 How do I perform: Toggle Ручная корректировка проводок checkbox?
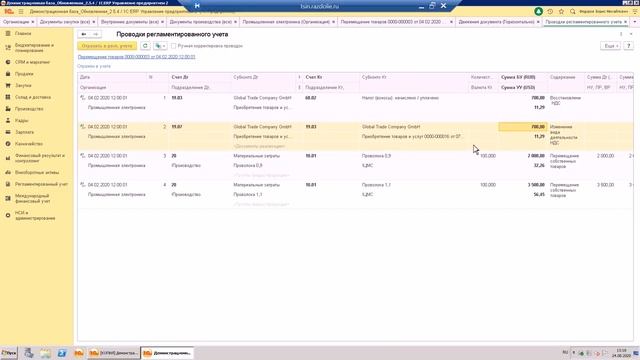[174, 46]
